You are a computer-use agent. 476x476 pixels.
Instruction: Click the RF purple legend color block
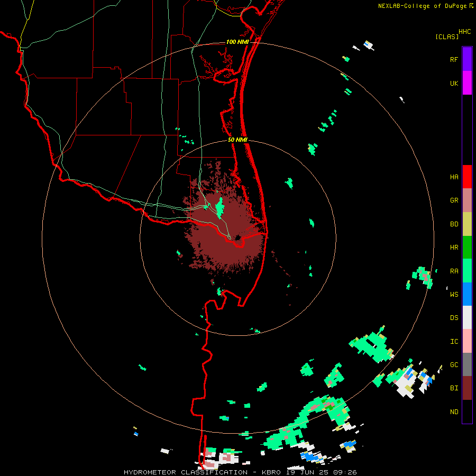(x=467, y=59)
